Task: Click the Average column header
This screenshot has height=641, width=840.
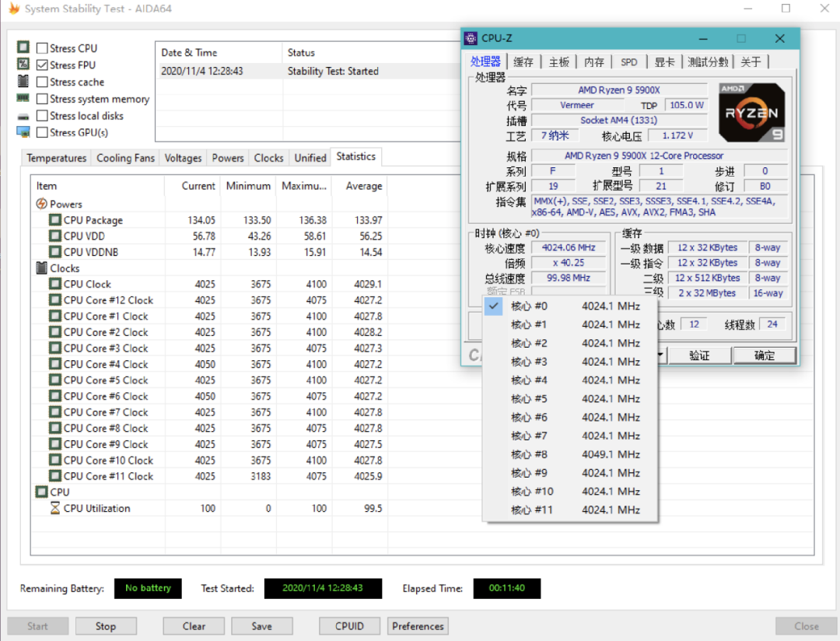Action: pos(359,185)
